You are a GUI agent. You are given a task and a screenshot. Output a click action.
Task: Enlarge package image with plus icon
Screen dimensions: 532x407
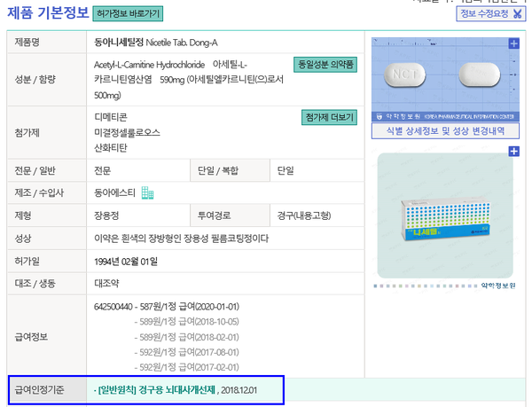(x=513, y=152)
